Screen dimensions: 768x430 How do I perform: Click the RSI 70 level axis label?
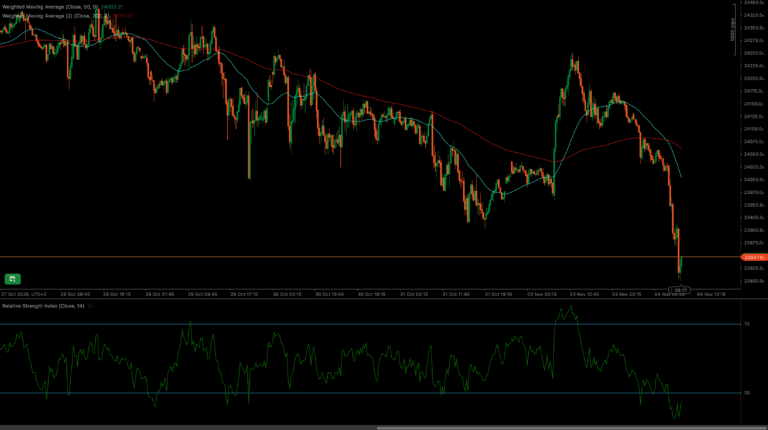point(747,324)
